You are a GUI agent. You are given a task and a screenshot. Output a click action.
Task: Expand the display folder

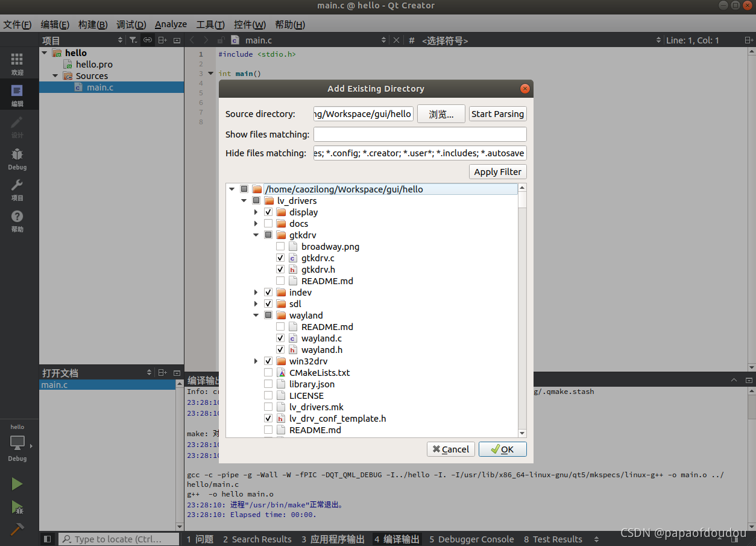[x=256, y=212]
